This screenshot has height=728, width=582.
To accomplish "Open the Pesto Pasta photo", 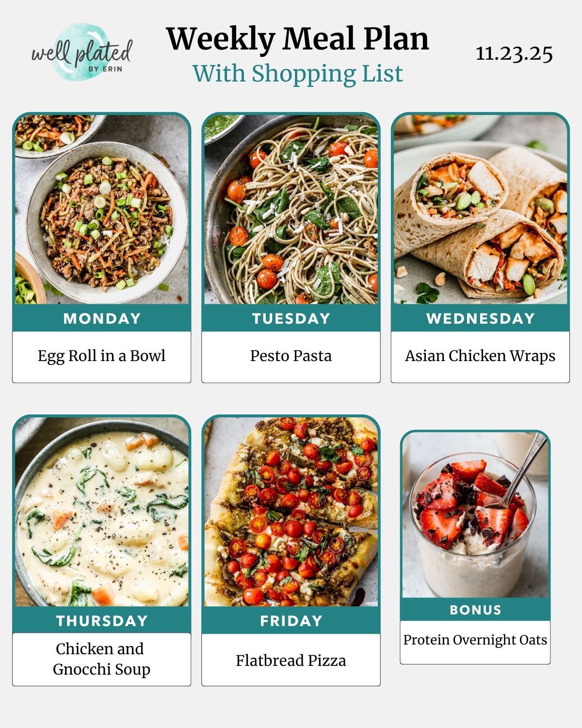I will [x=291, y=210].
